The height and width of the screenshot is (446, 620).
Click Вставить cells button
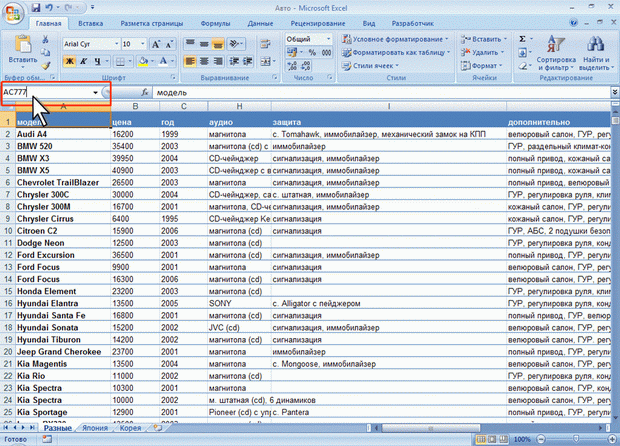tap(484, 39)
